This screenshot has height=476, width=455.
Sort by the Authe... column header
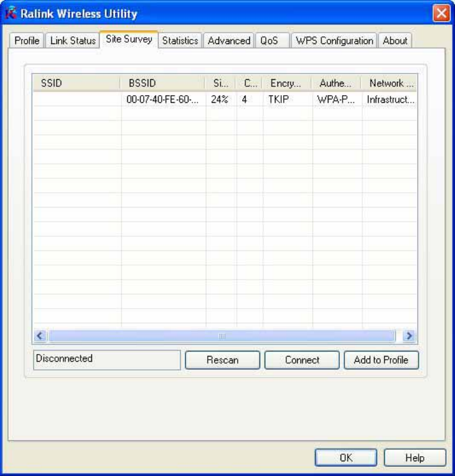tap(336, 83)
